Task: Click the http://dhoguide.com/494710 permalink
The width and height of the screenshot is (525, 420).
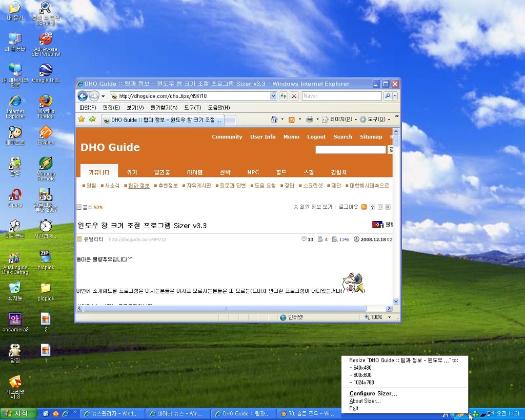Action: click(x=137, y=239)
